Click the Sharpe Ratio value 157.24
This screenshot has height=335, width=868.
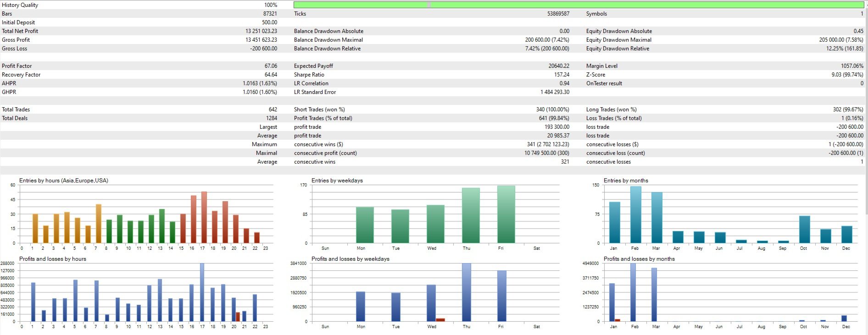coord(562,75)
